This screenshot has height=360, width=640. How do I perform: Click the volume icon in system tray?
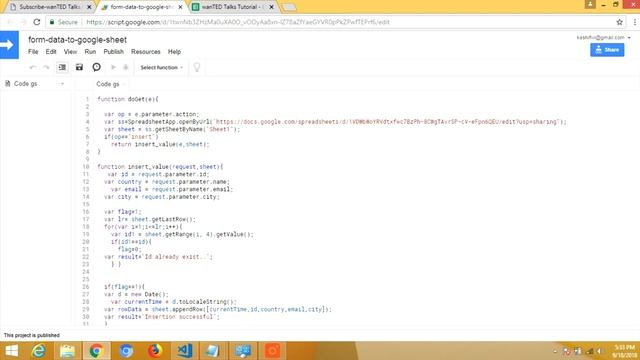tap(599, 351)
